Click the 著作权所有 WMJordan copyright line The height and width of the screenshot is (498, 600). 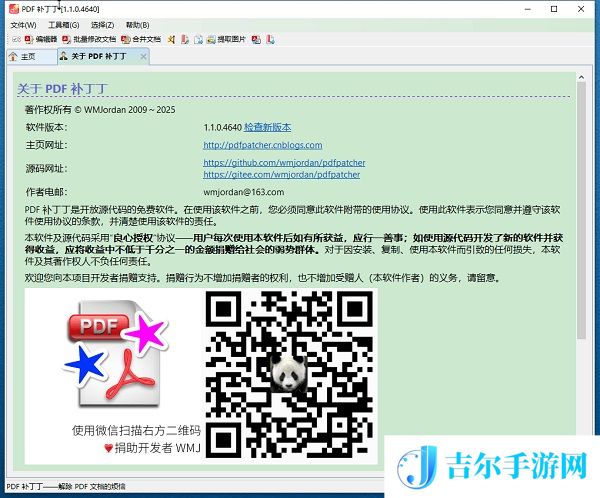tap(100, 110)
